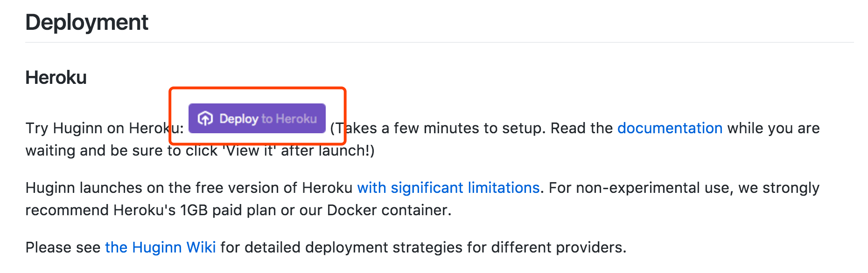Click the text 'Please see' before the Wiki link
This screenshot has height=273, width=868.
[63, 247]
